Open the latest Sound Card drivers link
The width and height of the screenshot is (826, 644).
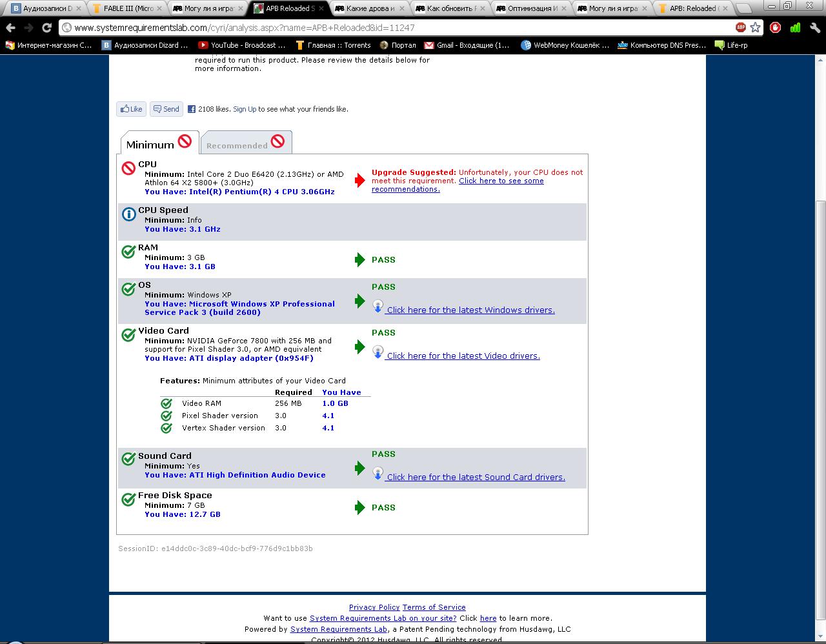tap(476, 477)
